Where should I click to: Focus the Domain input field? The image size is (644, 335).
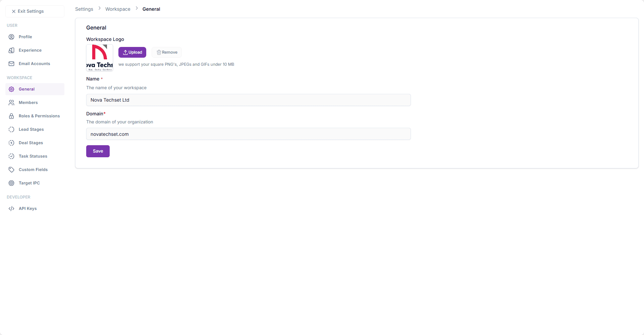pos(248,134)
